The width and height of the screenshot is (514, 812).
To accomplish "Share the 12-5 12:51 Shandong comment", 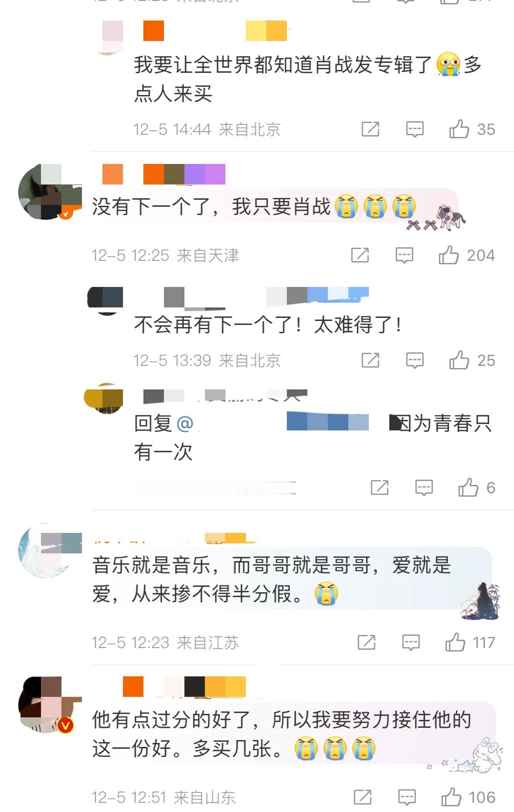I will click(x=363, y=797).
